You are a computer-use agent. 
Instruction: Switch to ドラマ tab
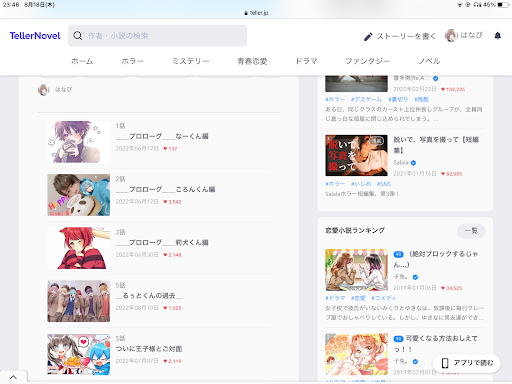[306, 61]
